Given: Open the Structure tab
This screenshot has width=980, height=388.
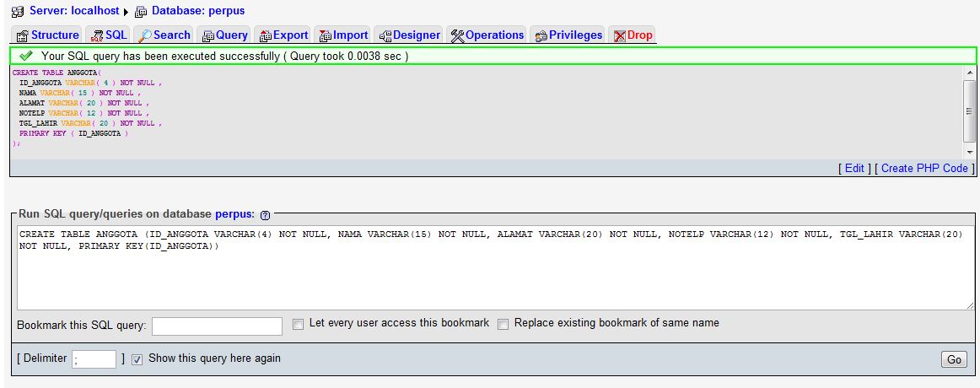Looking at the screenshot, I should (47, 35).
